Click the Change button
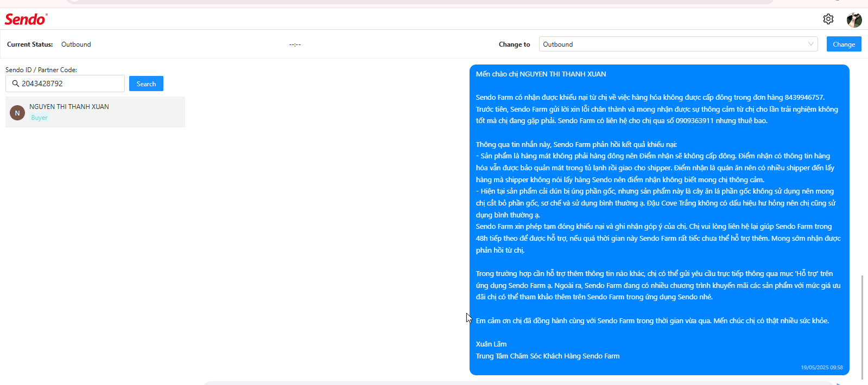Viewport: 868px width, 385px height. pos(844,44)
